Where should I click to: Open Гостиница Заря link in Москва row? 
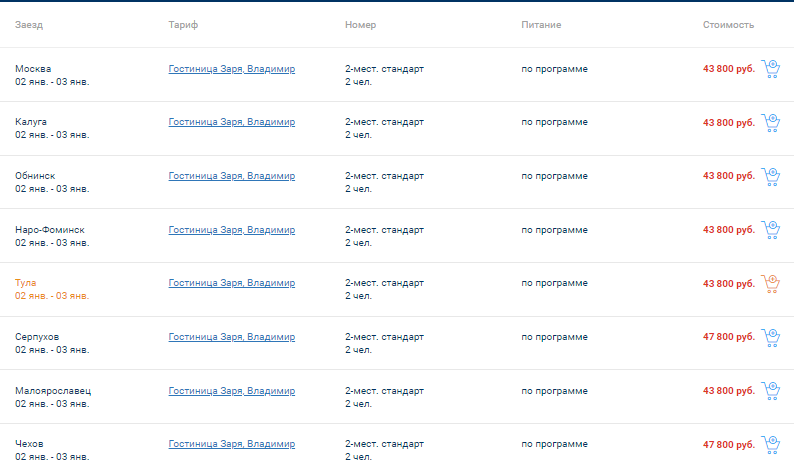[x=231, y=69]
